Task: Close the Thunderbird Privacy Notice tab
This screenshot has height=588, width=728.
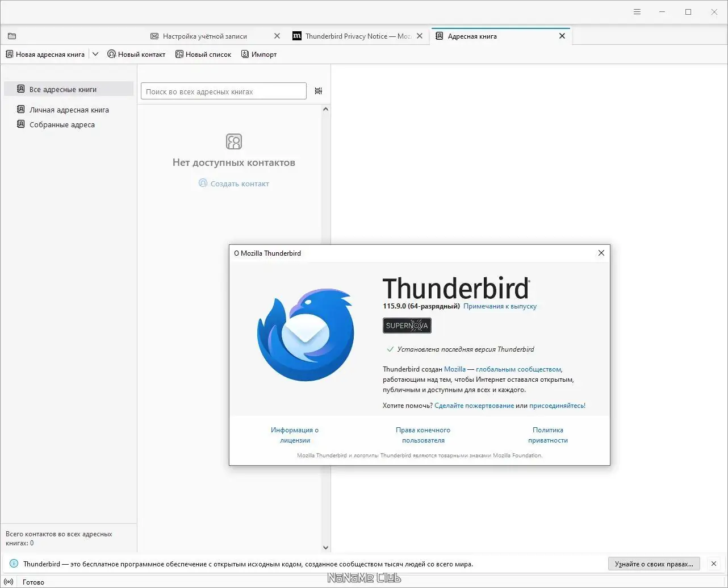Action: (420, 36)
